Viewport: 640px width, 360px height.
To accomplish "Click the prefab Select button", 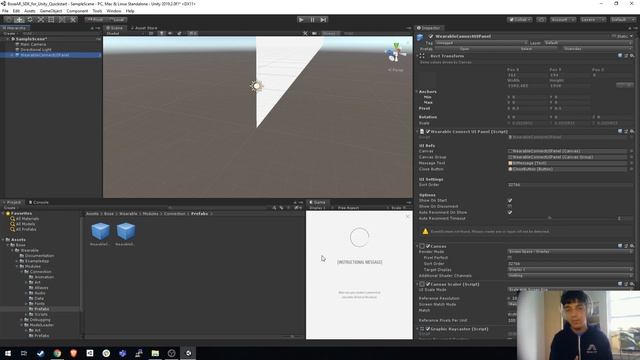I will pos(527,49).
